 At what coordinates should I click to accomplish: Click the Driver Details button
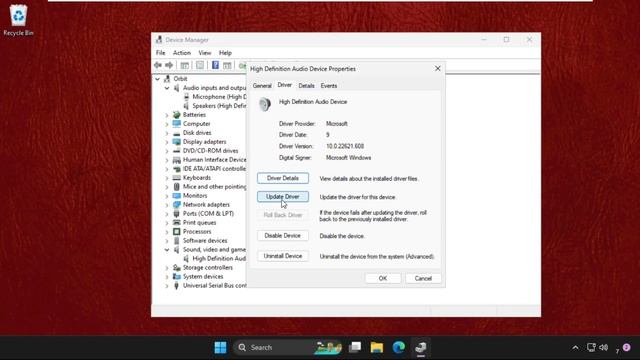click(283, 178)
